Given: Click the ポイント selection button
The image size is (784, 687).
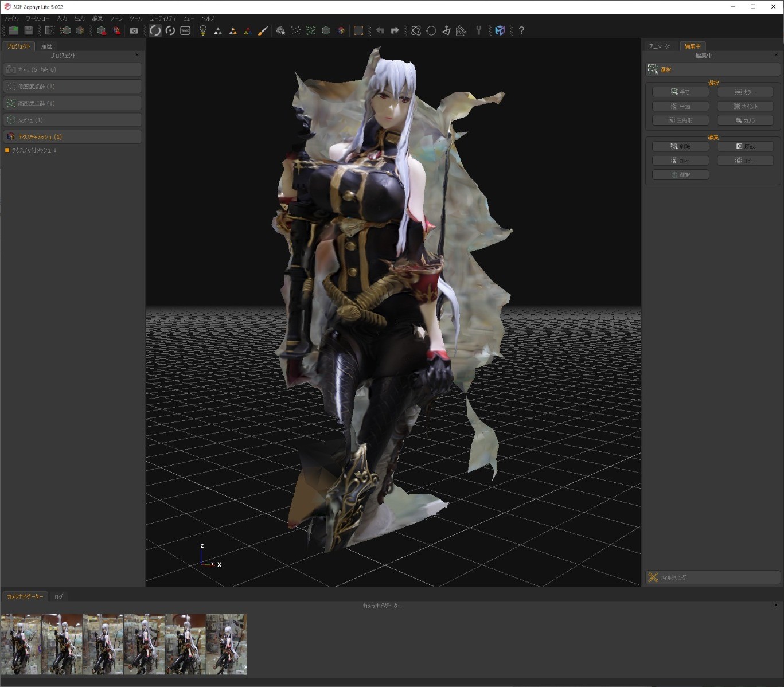Looking at the screenshot, I should pos(746,106).
